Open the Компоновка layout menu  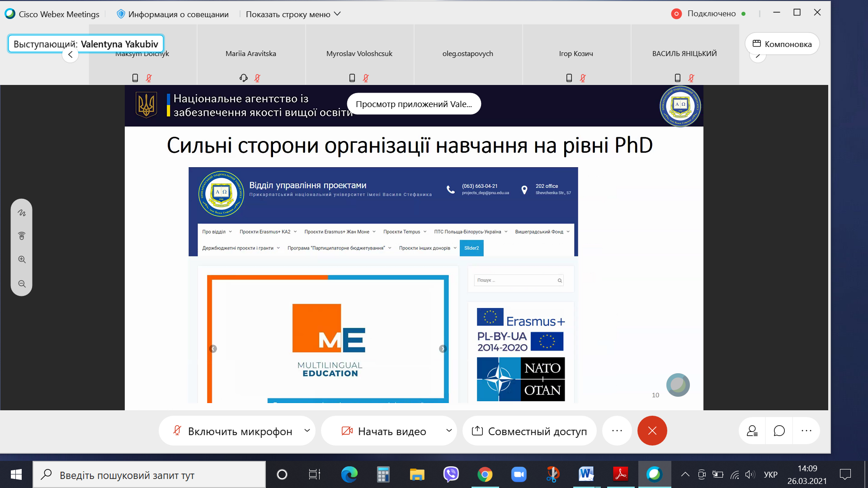782,44
